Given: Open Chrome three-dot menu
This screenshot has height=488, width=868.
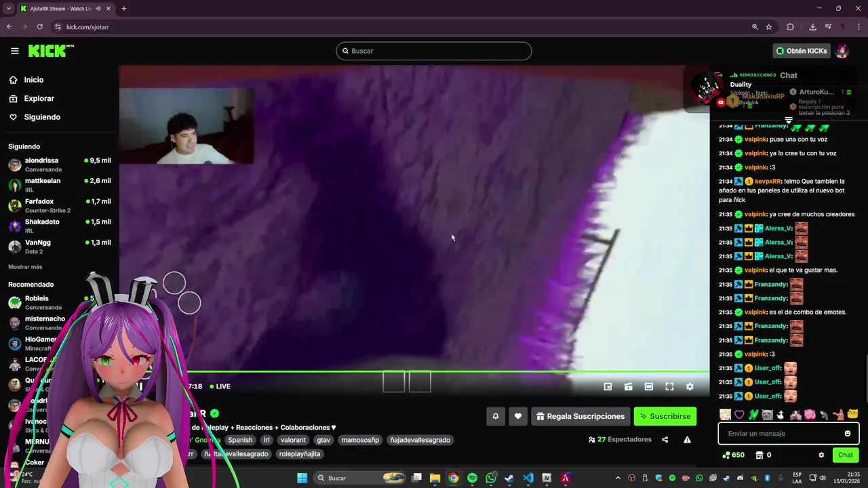Looking at the screenshot, I should point(857,26).
